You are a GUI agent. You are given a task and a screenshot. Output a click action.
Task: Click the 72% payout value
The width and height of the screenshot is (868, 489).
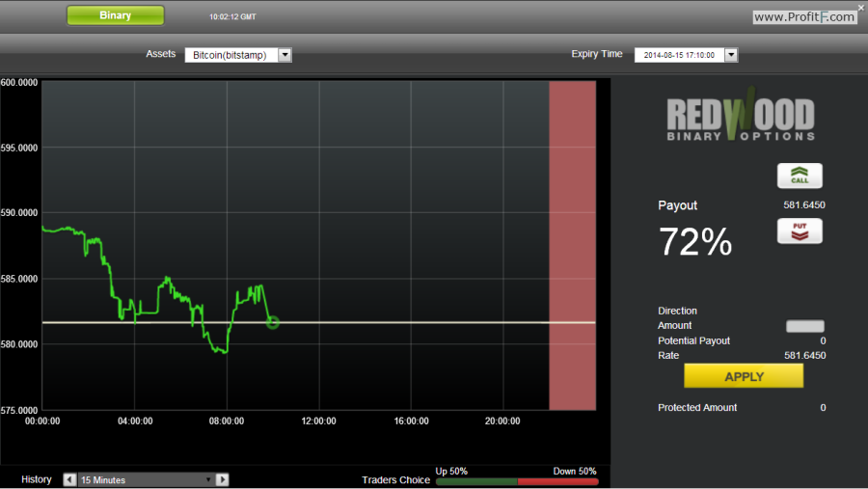tap(695, 242)
